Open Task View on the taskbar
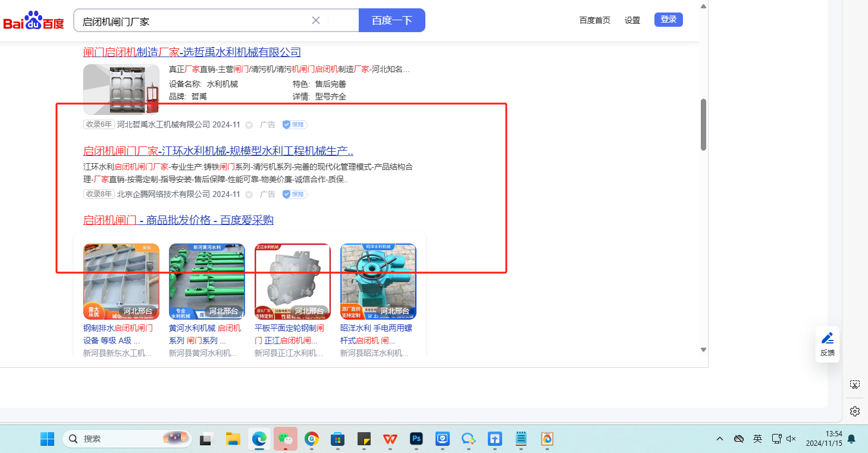This screenshot has width=868, height=453. 206,439
